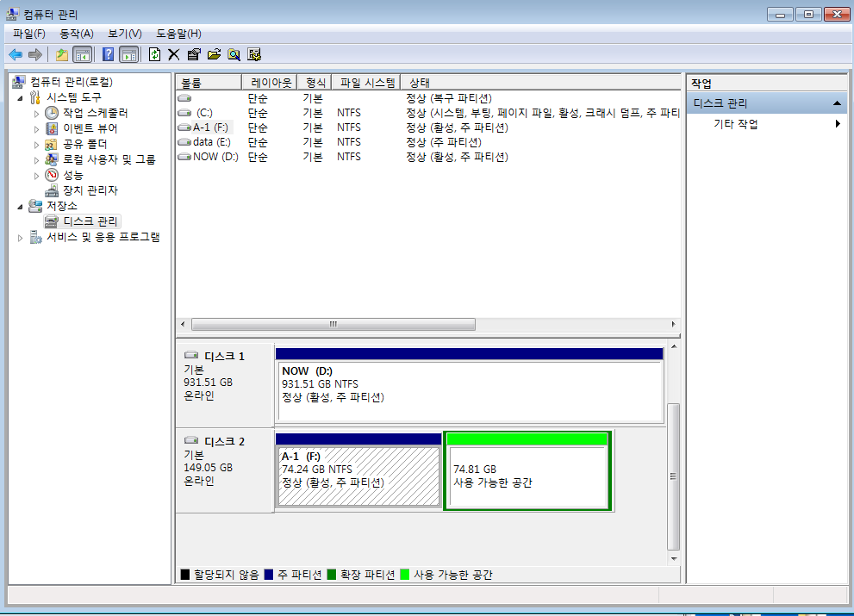Click the black X Delete toolbar icon
Screen dimensions: 854x616
(x=174, y=54)
